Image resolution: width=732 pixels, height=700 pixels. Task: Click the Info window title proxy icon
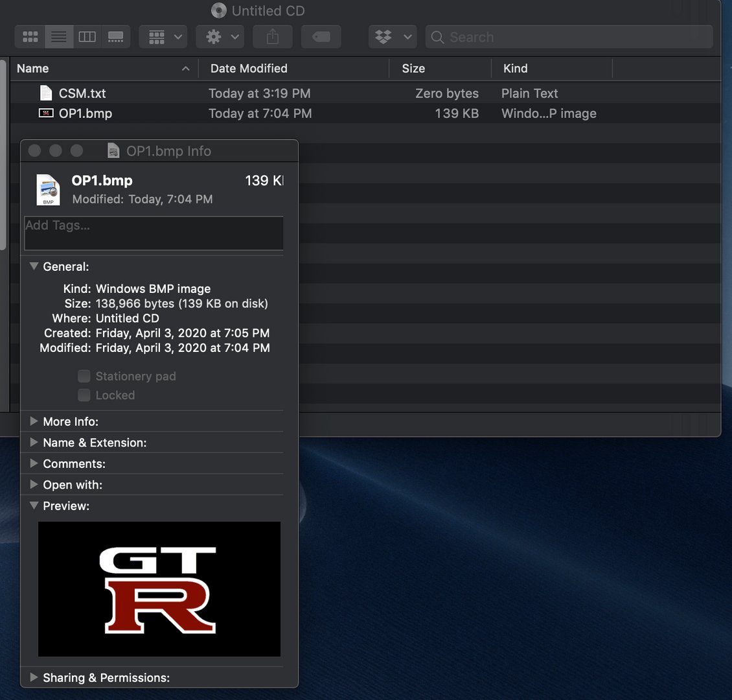[113, 151]
